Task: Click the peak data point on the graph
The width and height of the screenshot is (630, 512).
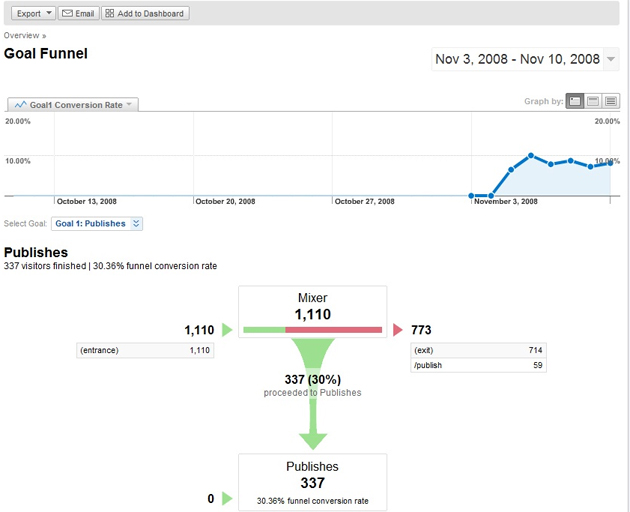Action: 531,156
